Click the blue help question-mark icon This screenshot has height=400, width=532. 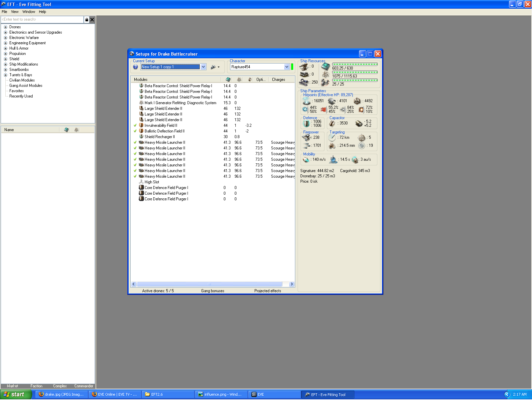135,67
